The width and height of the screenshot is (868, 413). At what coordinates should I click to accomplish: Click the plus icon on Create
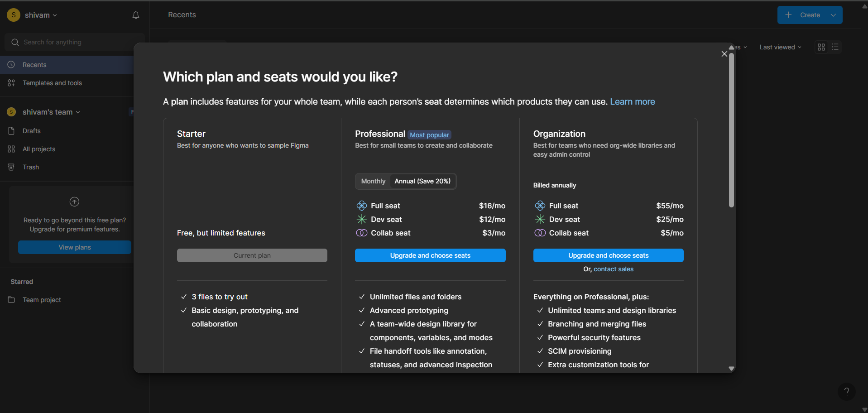coord(788,15)
